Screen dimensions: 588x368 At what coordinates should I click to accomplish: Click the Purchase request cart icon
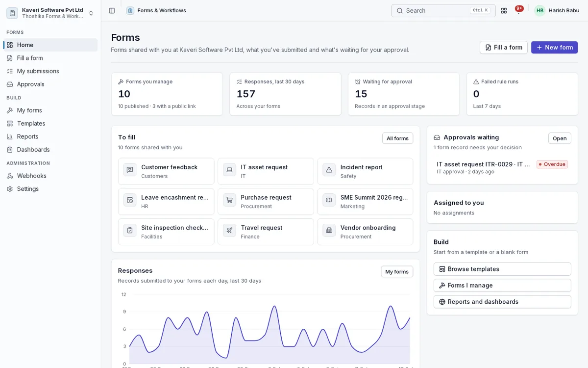[229, 200]
